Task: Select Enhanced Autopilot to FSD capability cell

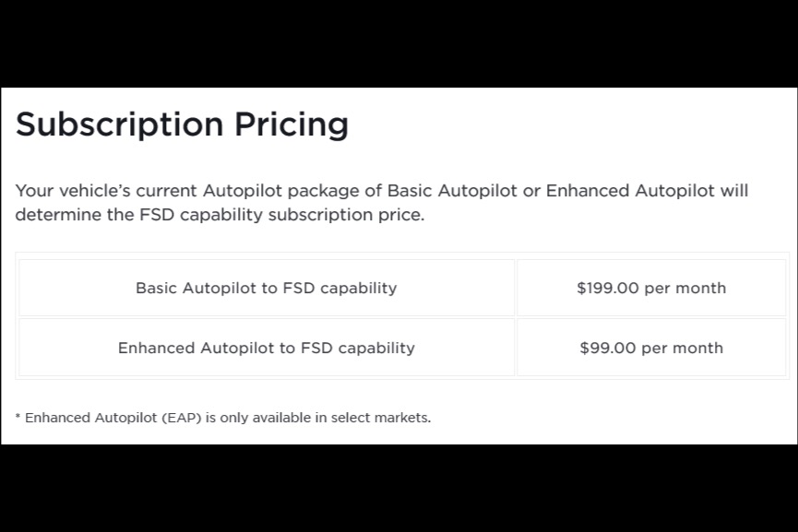Action: point(267,348)
